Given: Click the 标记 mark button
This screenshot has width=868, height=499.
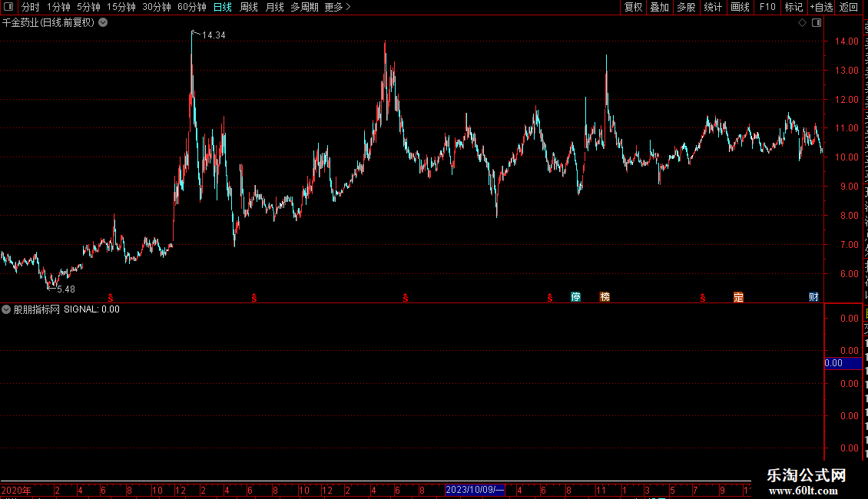Looking at the screenshot, I should pos(793,7).
